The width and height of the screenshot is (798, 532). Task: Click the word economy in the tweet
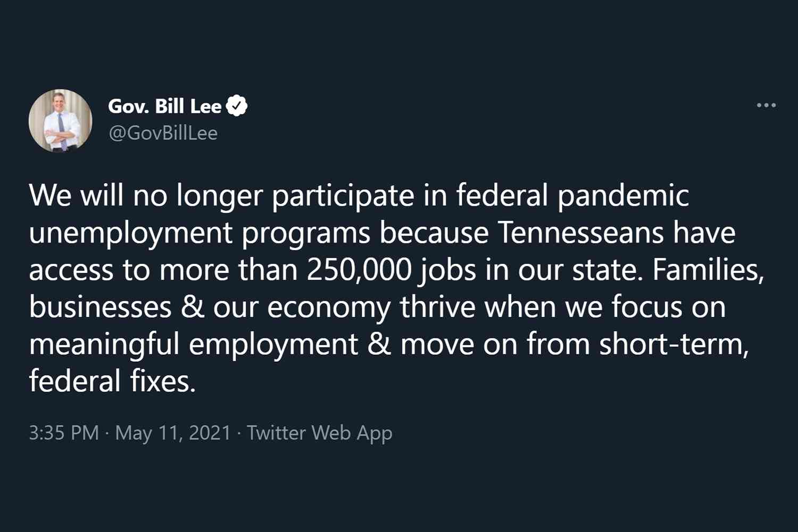[x=329, y=309]
